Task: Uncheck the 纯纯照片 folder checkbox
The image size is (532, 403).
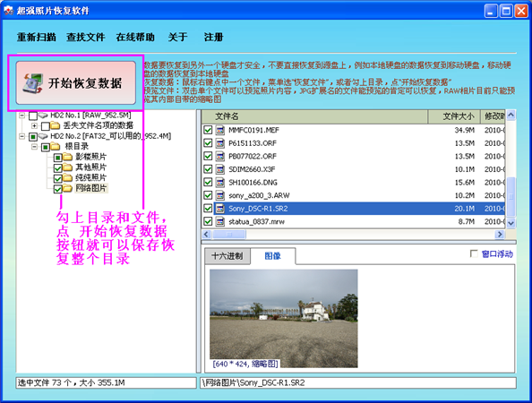Action: pyautogui.click(x=57, y=178)
